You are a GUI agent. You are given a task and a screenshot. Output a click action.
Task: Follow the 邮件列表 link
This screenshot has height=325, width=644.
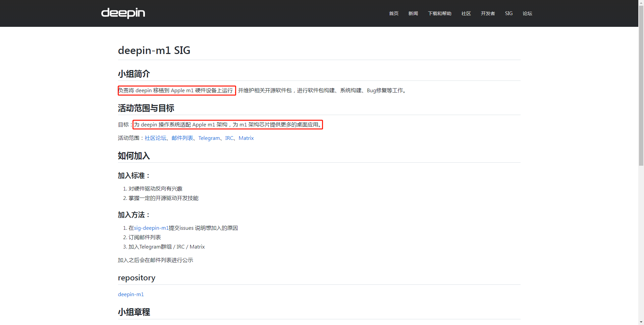[x=182, y=138]
